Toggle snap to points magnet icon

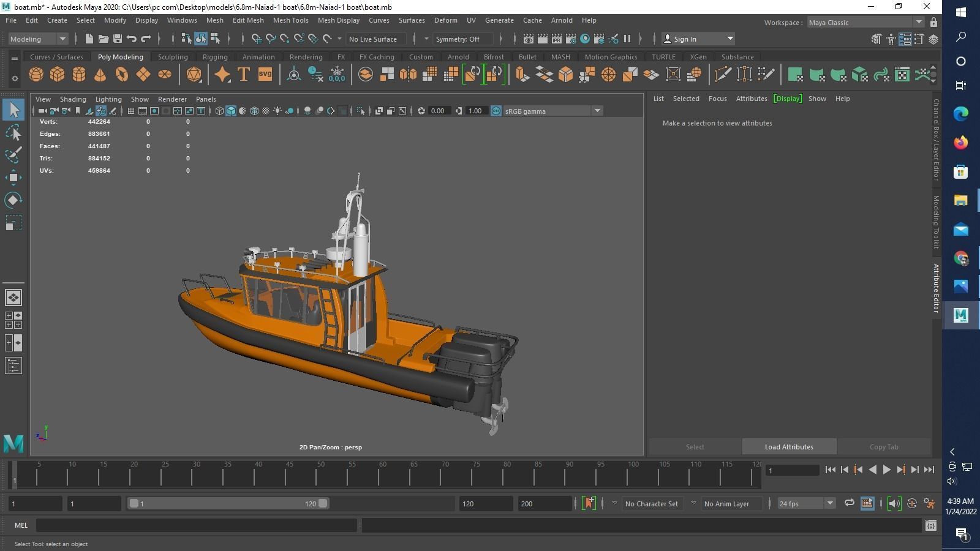click(x=285, y=39)
